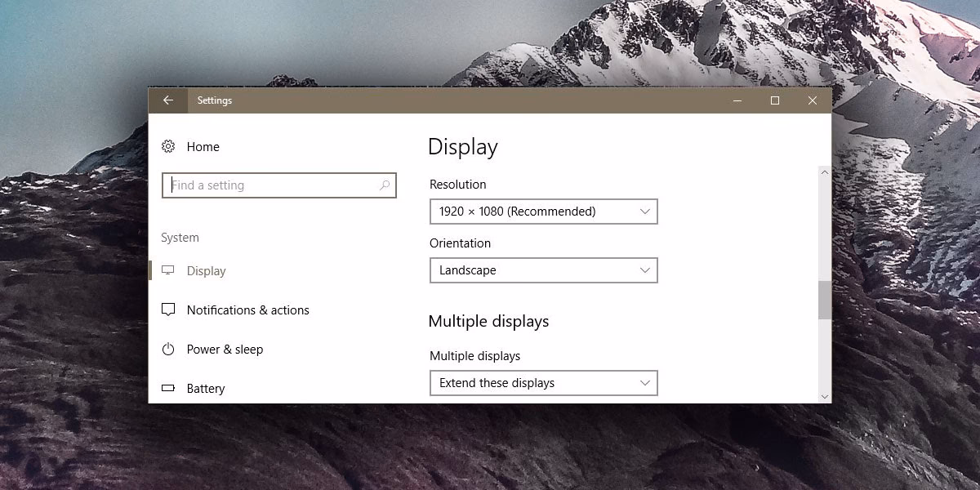Click the Battery icon in sidebar
The width and height of the screenshot is (980, 490).
(x=168, y=388)
